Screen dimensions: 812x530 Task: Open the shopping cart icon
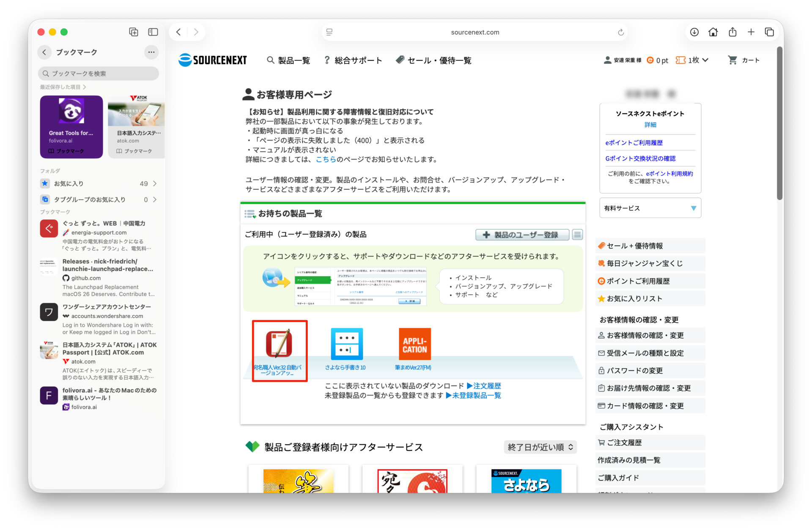(732, 60)
